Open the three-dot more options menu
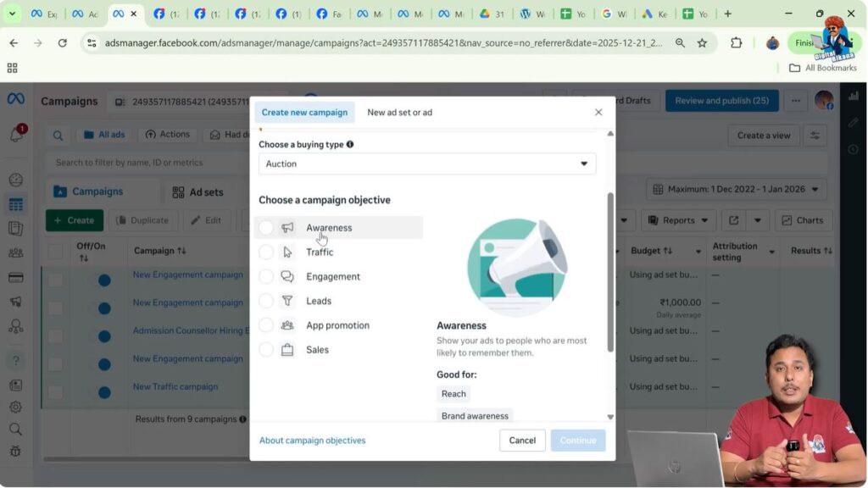Image resolution: width=868 pixels, height=488 pixels. tap(795, 101)
